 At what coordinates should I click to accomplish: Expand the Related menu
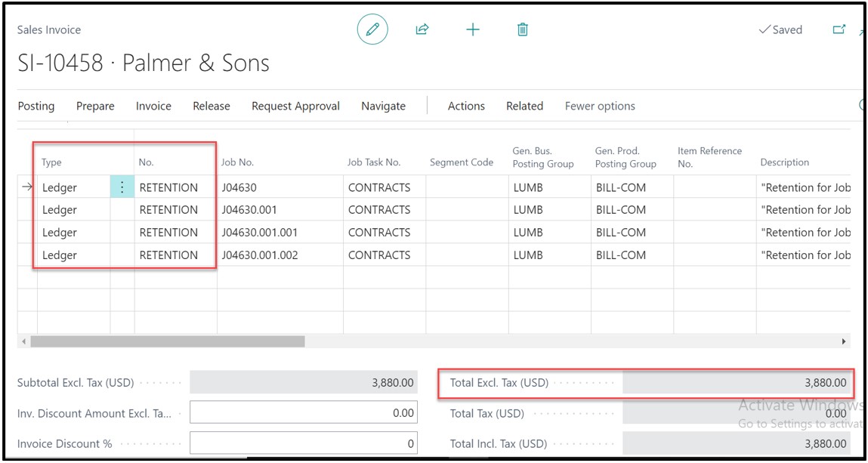click(524, 106)
